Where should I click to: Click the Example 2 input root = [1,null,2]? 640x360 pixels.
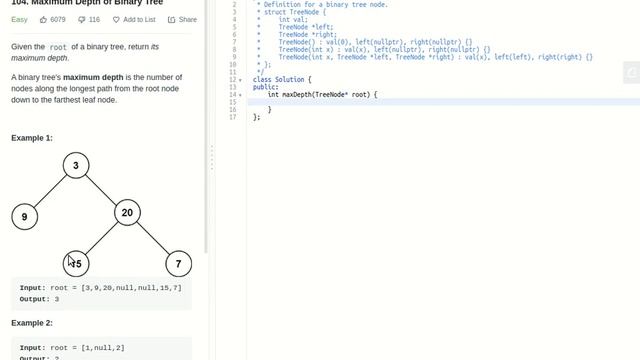tap(72, 348)
